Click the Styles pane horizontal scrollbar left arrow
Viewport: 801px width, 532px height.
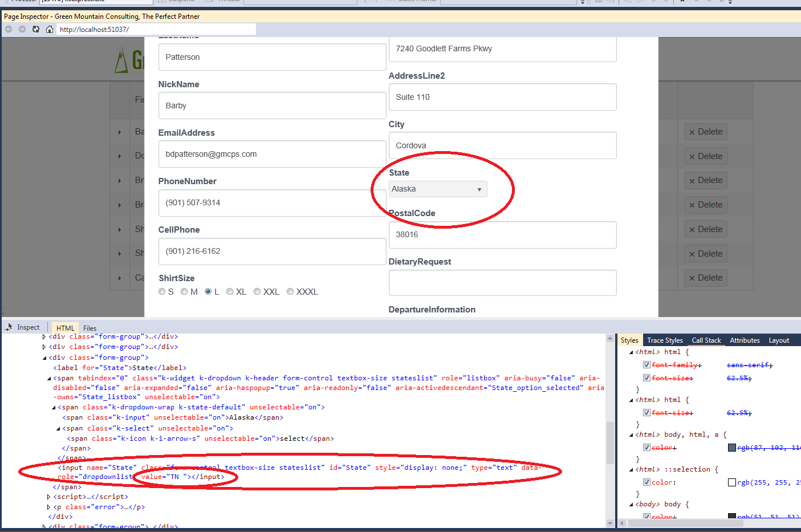(x=623, y=523)
